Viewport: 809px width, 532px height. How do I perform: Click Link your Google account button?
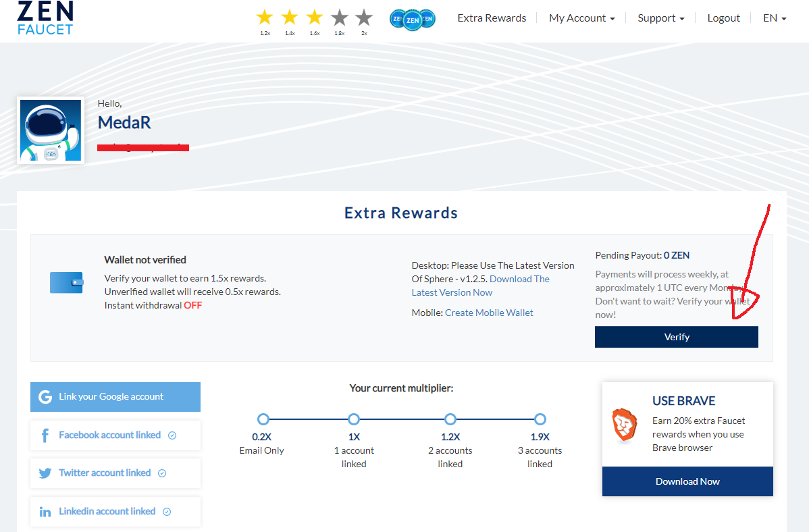click(115, 397)
